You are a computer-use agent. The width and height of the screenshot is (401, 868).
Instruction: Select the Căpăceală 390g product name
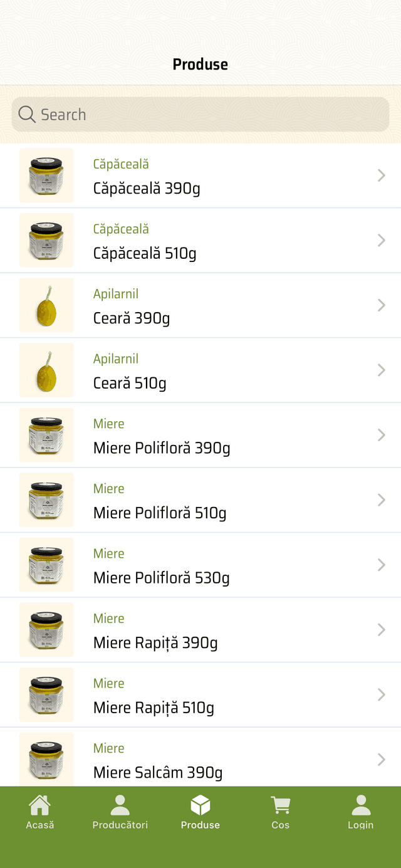click(x=147, y=189)
